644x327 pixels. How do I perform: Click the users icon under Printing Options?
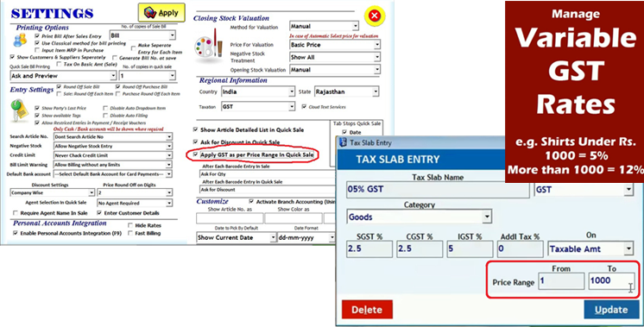pyautogui.click(x=19, y=41)
